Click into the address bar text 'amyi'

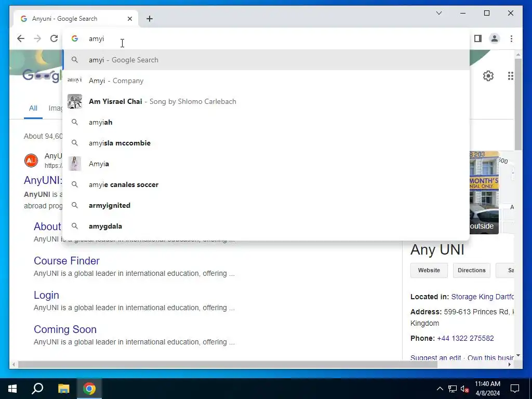pos(96,38)
